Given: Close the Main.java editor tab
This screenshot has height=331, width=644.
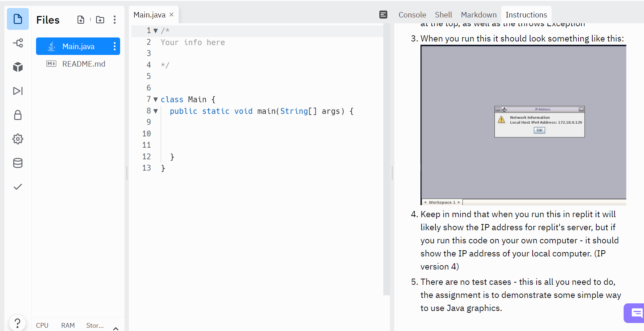Looking at the screenshot, I should tap(171, 15).
